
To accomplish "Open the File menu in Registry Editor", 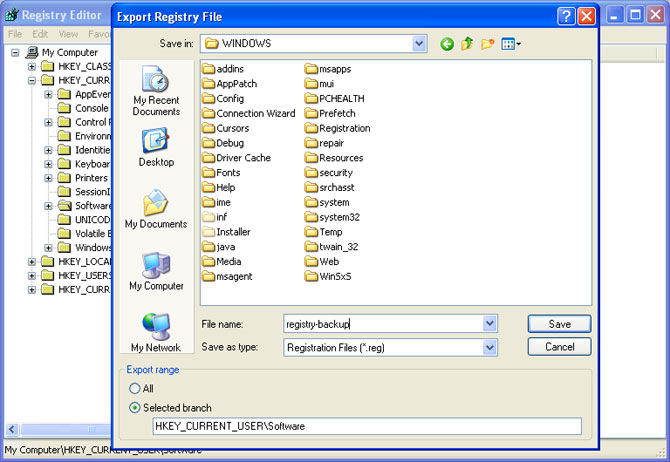I will [15, 34].
